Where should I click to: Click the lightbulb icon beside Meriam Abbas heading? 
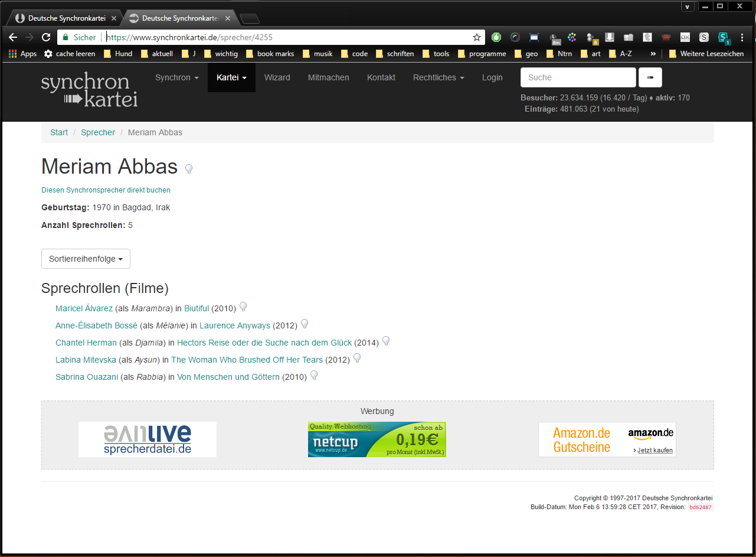[x=189, y=169]
